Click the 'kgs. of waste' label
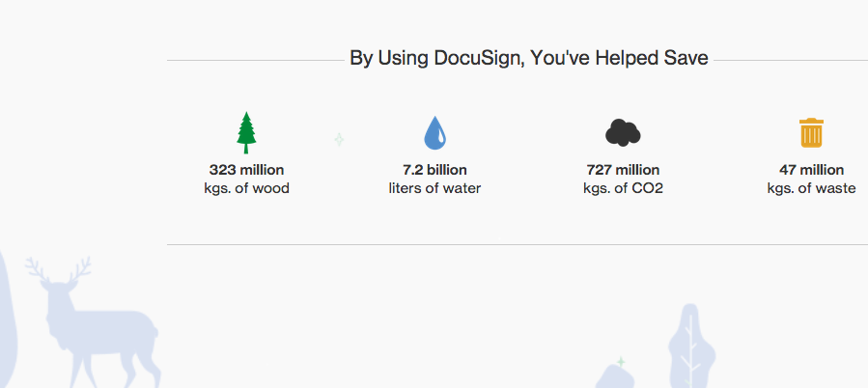The width and height of the screenshot is (868, 388). click(812, 188)
